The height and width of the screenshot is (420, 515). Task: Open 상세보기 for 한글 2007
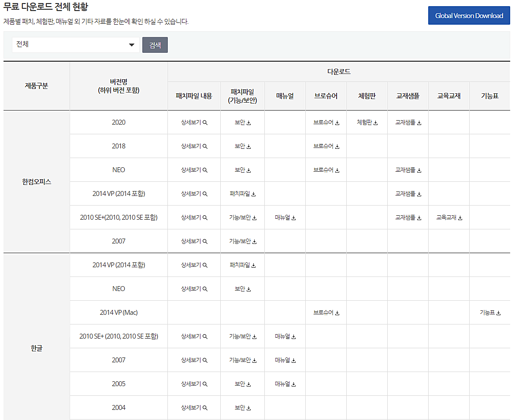point(194,360)
